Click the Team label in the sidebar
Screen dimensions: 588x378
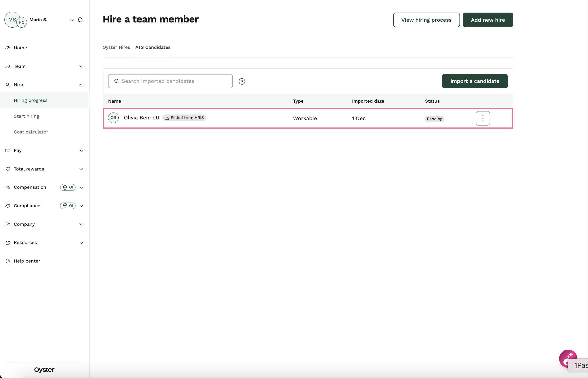click(20, 66)
